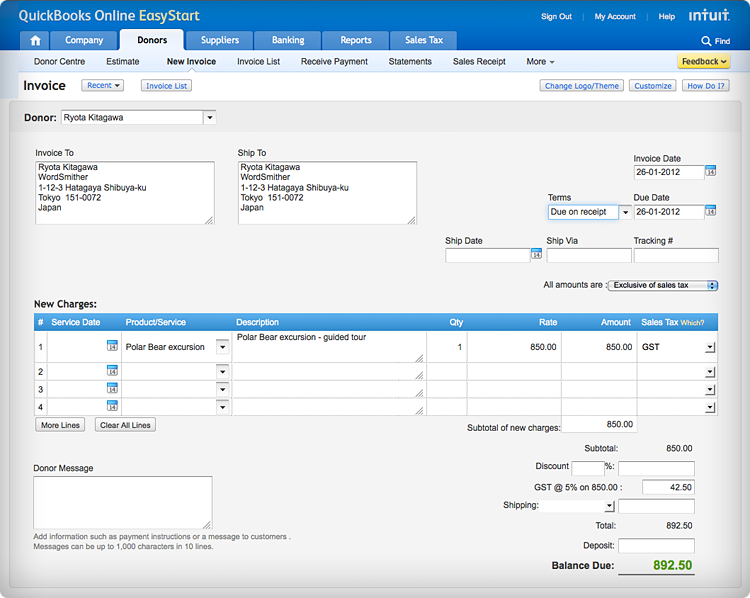Image resolution: width=750 pixels, height=598 pixels.
Task: Expand the Donor name dropdown arrow
Action: point(210,118)
